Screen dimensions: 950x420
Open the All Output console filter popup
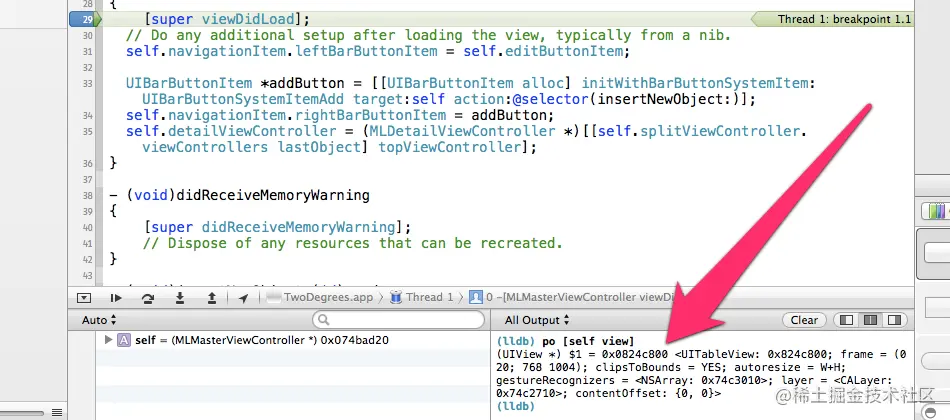[537, 320]
